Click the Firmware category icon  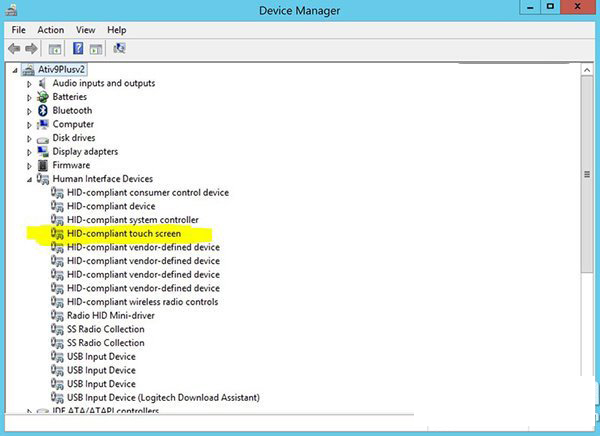tap(43, 166)
